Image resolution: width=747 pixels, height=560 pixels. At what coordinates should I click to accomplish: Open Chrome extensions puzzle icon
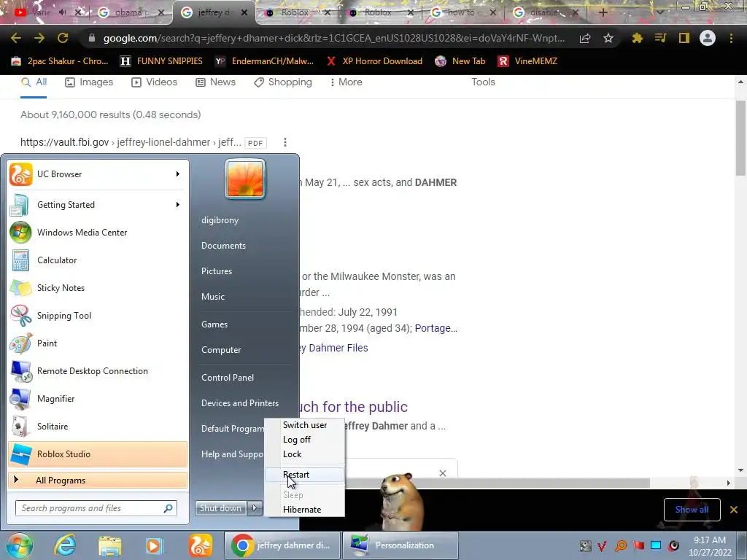[x=638, y=38]
